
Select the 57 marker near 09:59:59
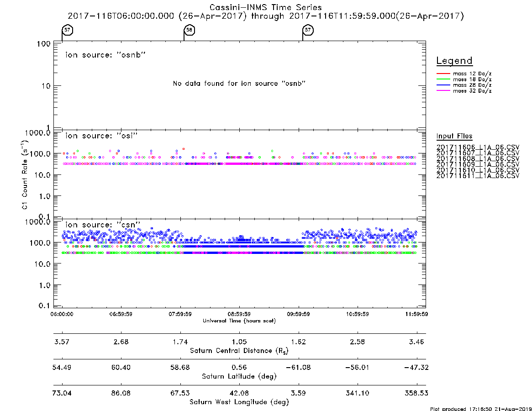point(308,30)
